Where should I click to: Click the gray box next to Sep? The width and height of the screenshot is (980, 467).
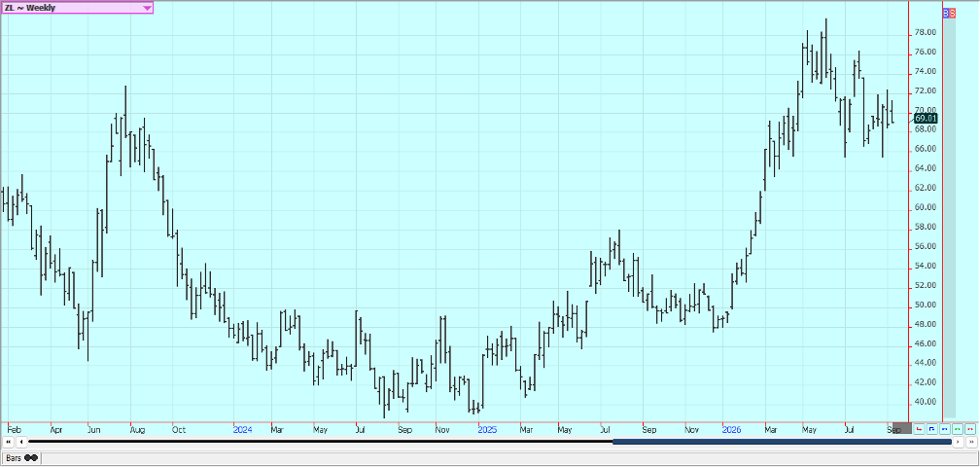tap(902, 428)
